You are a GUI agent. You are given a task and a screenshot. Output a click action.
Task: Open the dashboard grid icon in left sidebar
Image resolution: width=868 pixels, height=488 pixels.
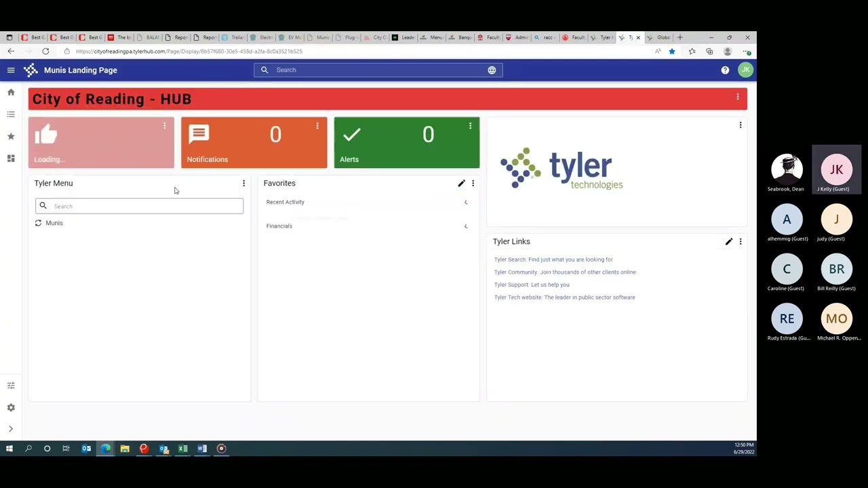[x=11, y=158]
